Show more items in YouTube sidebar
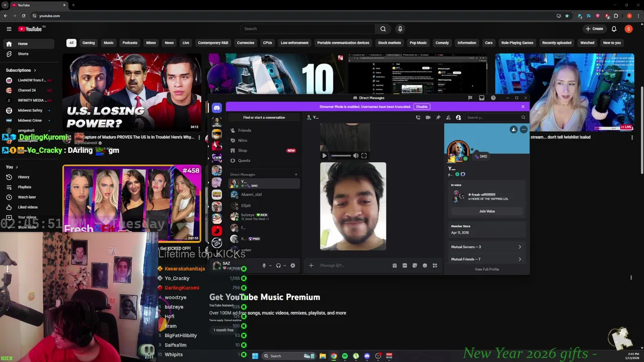 point(27,227)
